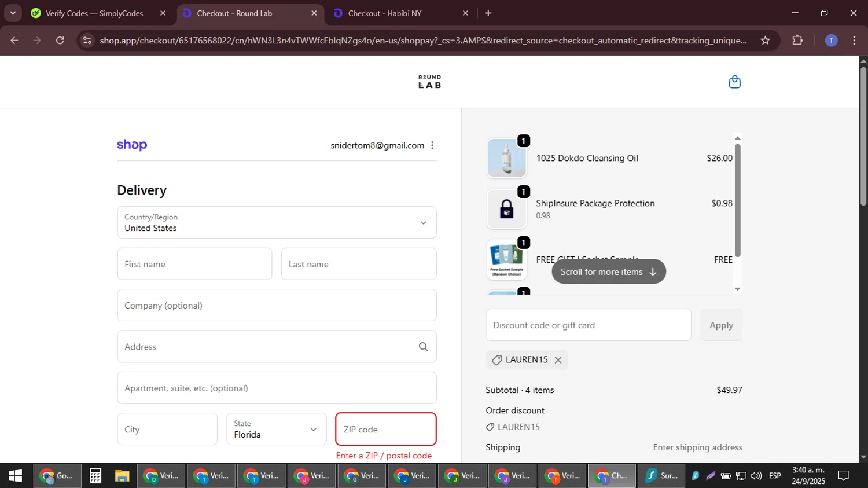Screen dimensions: 868x488
Task: Open the Chrome profile T avatar
Action: coord(831,41)
